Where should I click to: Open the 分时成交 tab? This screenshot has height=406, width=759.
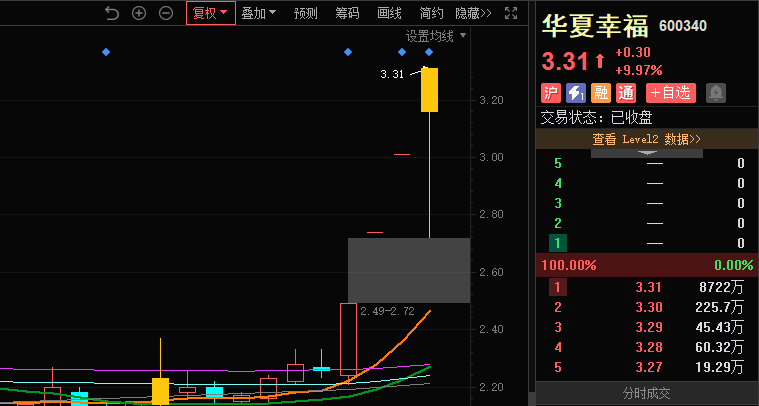pyautogui.click(x=646, y=393)
